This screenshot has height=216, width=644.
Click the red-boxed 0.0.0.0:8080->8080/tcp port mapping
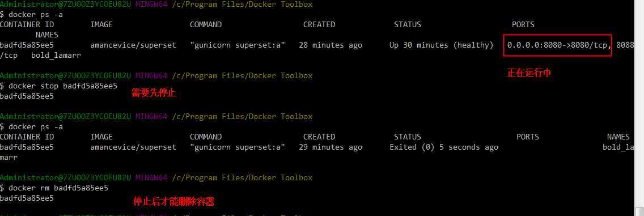point(558,45)
